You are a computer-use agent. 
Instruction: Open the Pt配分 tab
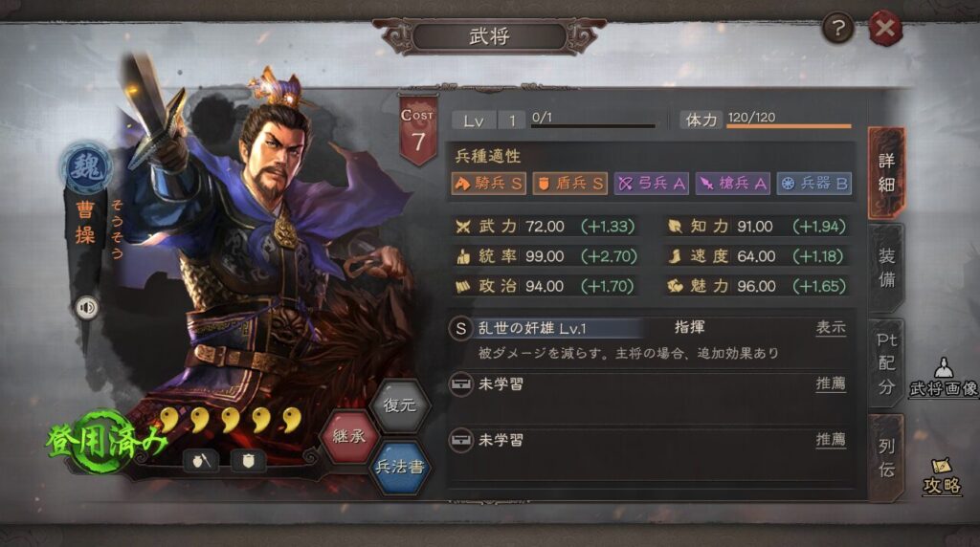pyautogui.click(x=886, y=363)
